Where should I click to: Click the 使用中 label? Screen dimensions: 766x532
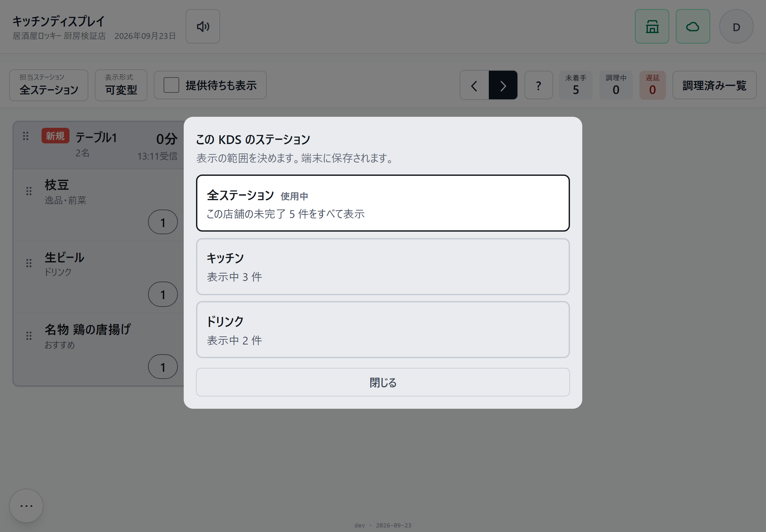pos(294,196)
